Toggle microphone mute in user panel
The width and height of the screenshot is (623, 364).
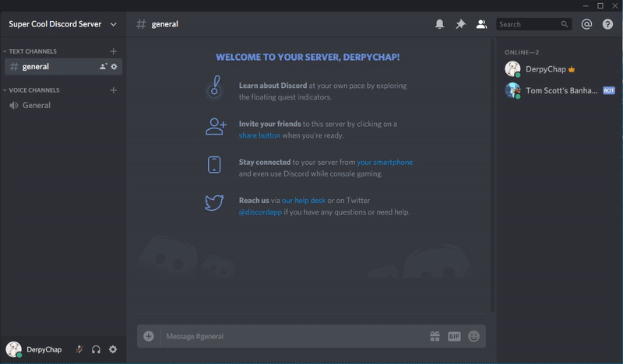coord(79,349)
